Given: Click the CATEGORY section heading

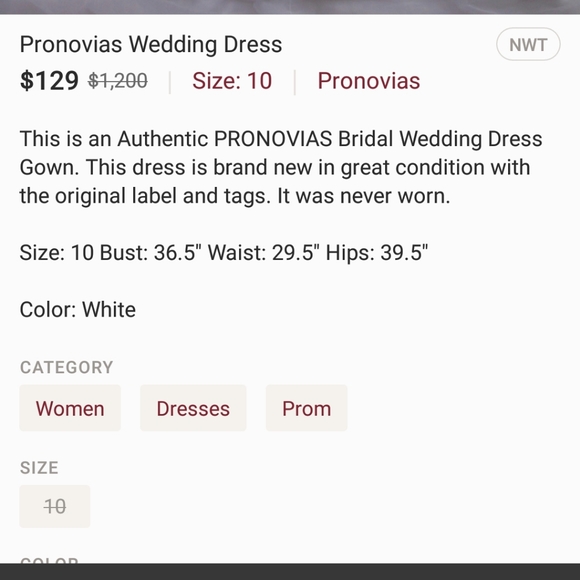Looking at the screenshot, I should tap(67, 367).
